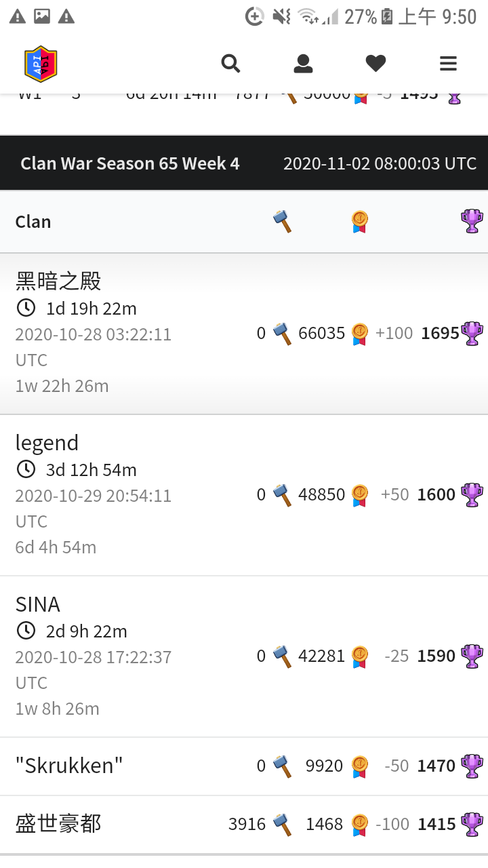Click the clock icon under legend
Screen dimensions: 488x868
click(26, 469)
